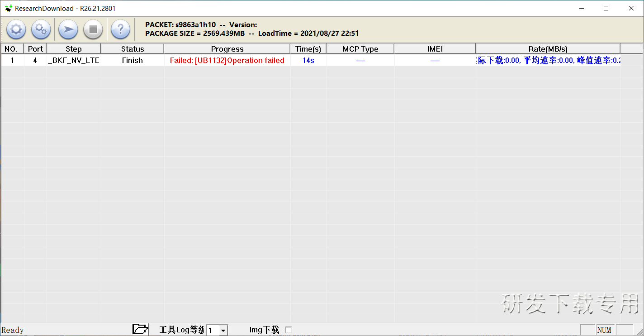
Task: Select the failed UB1132 operation message
Action: (227, 60)
